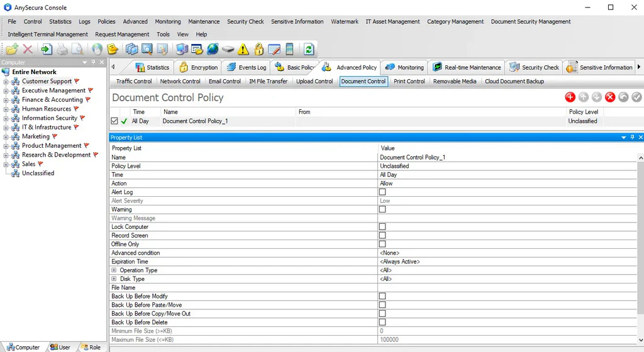644x352 pixels.
Task: Tick the Offline Only checkbox
Action: click(x=382, y=244)
